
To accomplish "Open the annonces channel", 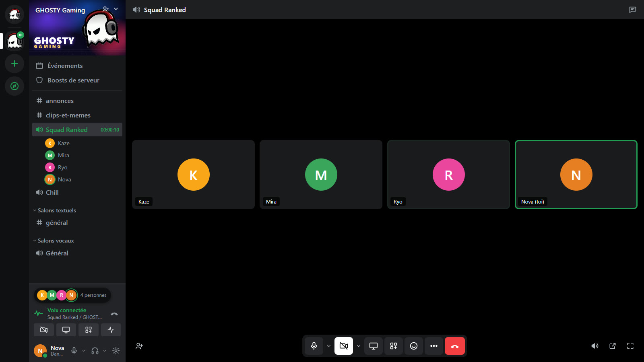I will point(77,101).
